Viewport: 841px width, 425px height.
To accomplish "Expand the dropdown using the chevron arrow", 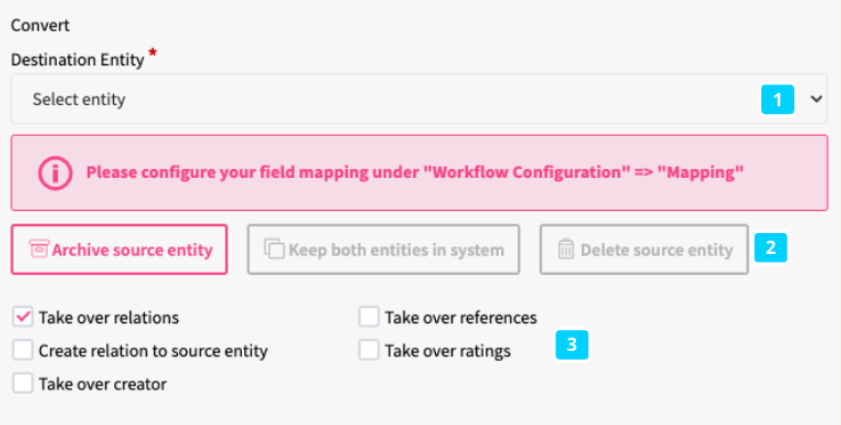I will pyautogui.click(x=816, y=99).
